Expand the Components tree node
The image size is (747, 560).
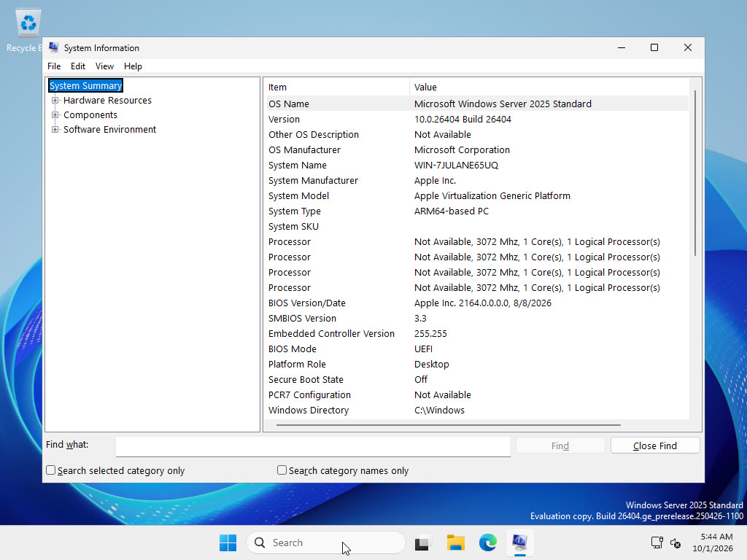pyautogui.click(x=55, y=114)
